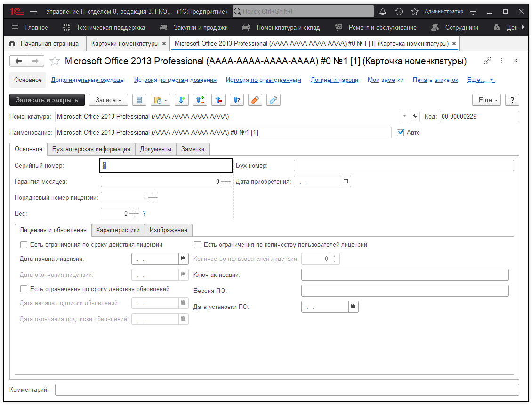Click the blue arrow with green plus icon

coord(182,100)
